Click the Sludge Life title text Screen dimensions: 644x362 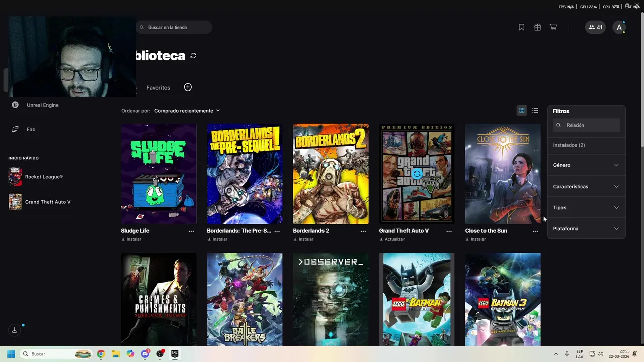tap(135, 231)
